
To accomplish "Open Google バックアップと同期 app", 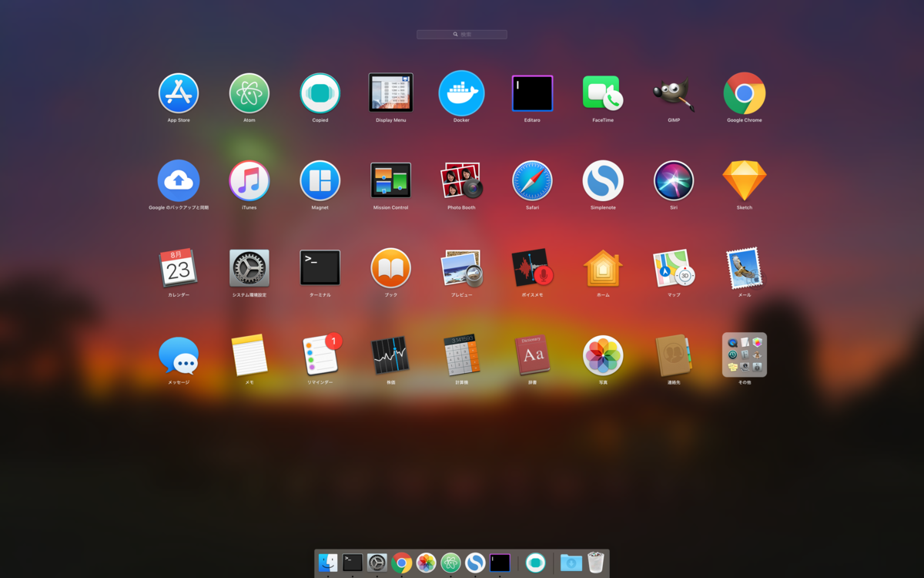I will coord(179,181).
